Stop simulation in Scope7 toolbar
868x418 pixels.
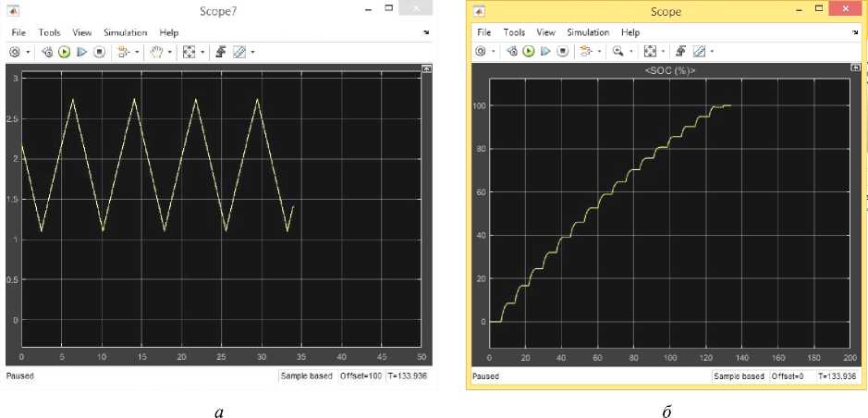pos(99,52)
